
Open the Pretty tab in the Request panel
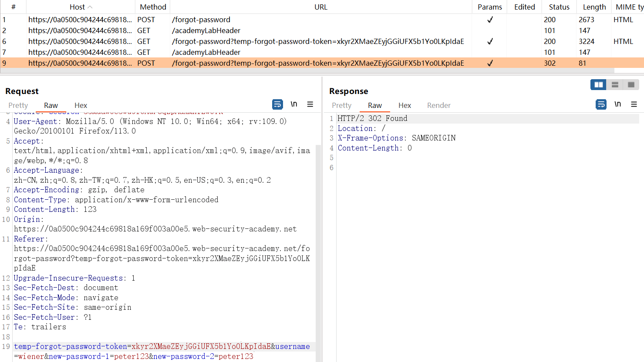pos(18,105)
